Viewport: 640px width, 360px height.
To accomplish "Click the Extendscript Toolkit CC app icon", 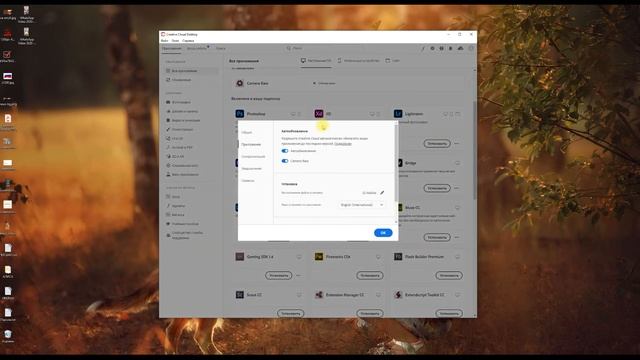I will pyautogui.click(x=398, y=295).
